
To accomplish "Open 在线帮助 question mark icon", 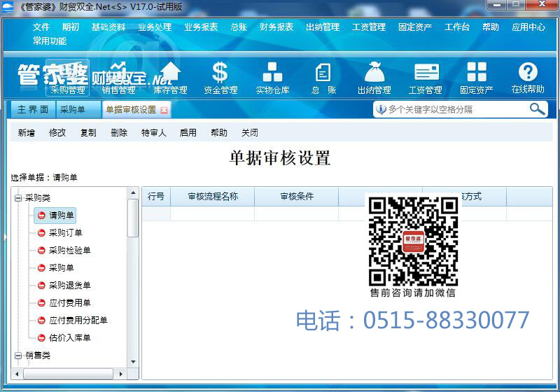I will point(528,78).
